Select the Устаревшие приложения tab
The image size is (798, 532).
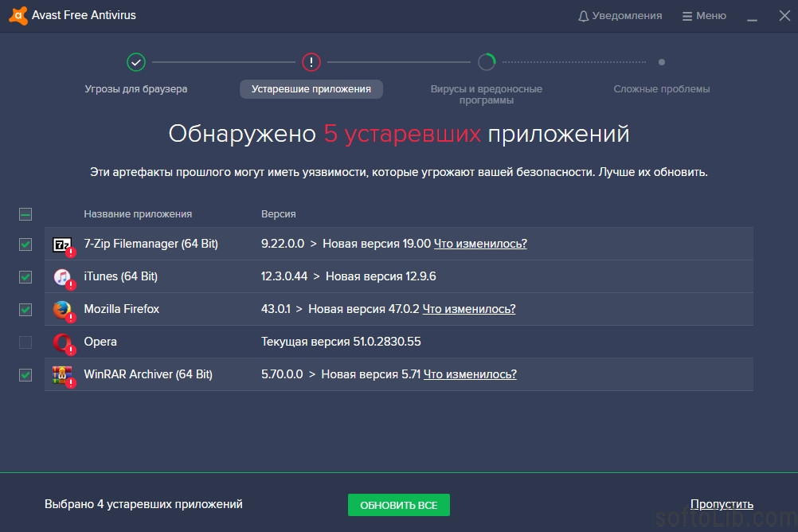point(311,89)
